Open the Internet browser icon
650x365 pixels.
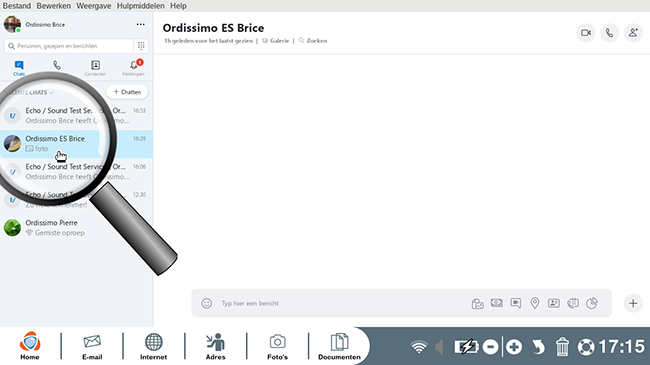(153, 346)
